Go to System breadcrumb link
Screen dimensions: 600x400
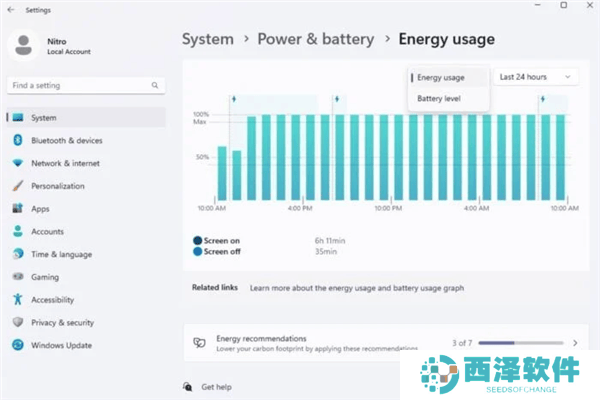(x=207, y=39)
